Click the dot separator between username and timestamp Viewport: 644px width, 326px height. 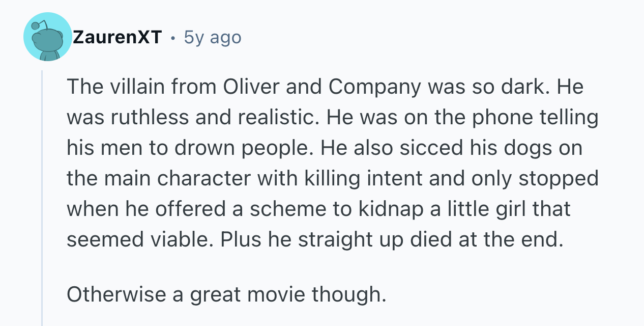pyautogui.click(x=173, y=38)
